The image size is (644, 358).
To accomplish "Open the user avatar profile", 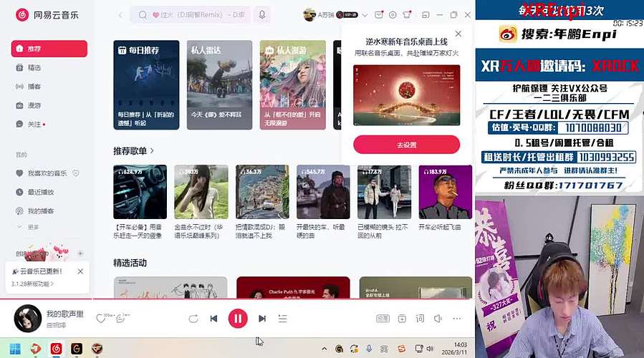I will (x=309, y=15).
